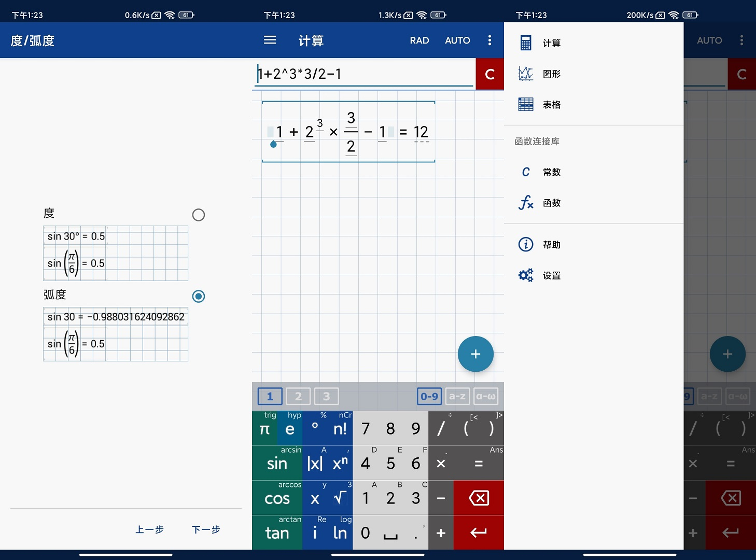Tap the degree symbol key
Image resolution: width=756 pixels, height=560 pixels.
click(315, 428)
